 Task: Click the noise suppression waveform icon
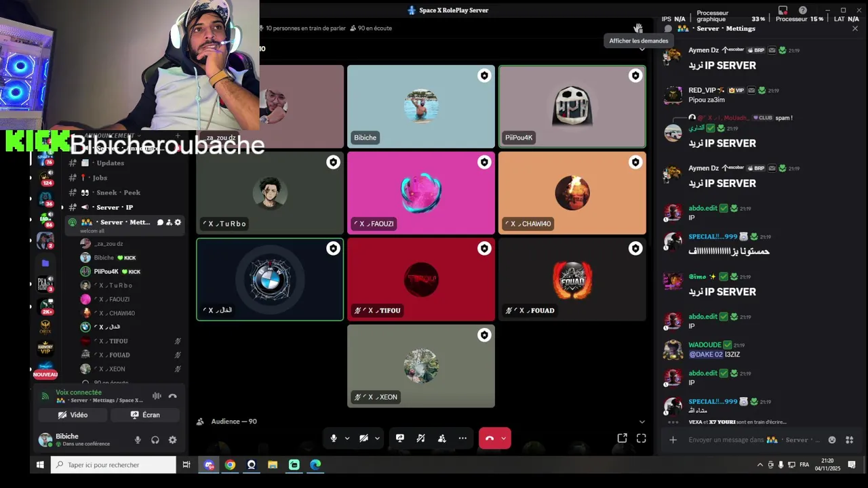point(157,396)
